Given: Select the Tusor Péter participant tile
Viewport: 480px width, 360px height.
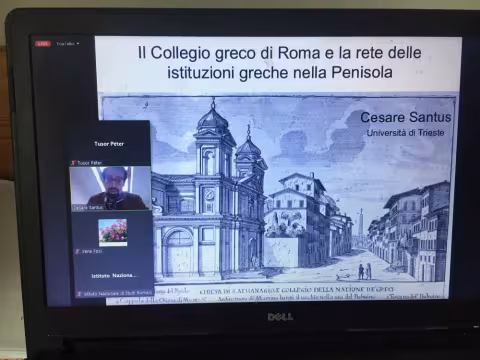Looking at the screenshot, I should point(110,143).
